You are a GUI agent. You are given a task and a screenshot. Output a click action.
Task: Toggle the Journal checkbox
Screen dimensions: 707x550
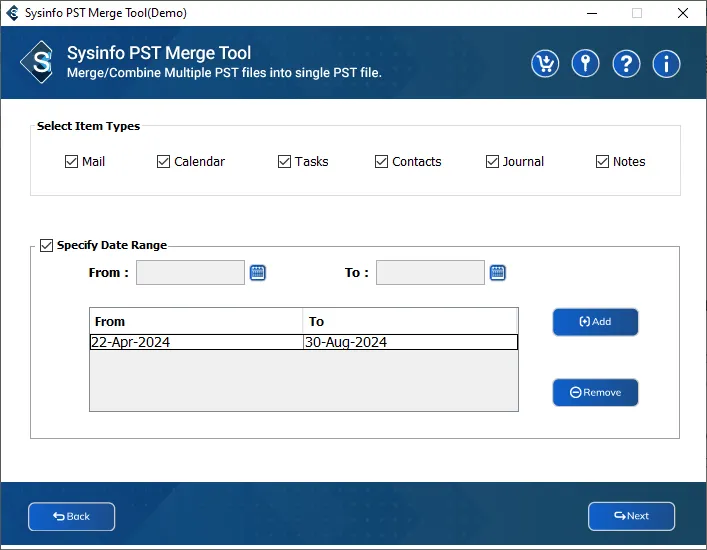pos(492,162)
